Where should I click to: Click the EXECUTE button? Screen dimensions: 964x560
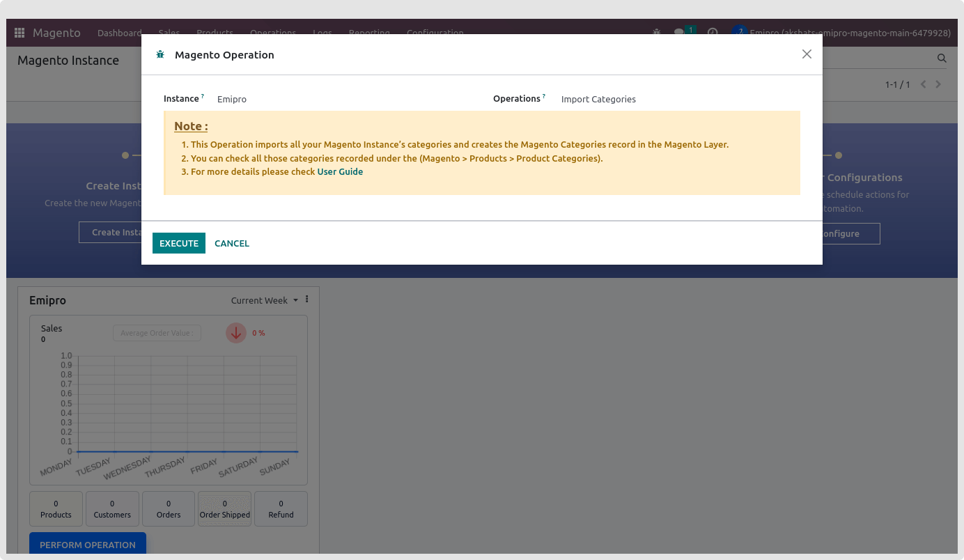[178, 243]
